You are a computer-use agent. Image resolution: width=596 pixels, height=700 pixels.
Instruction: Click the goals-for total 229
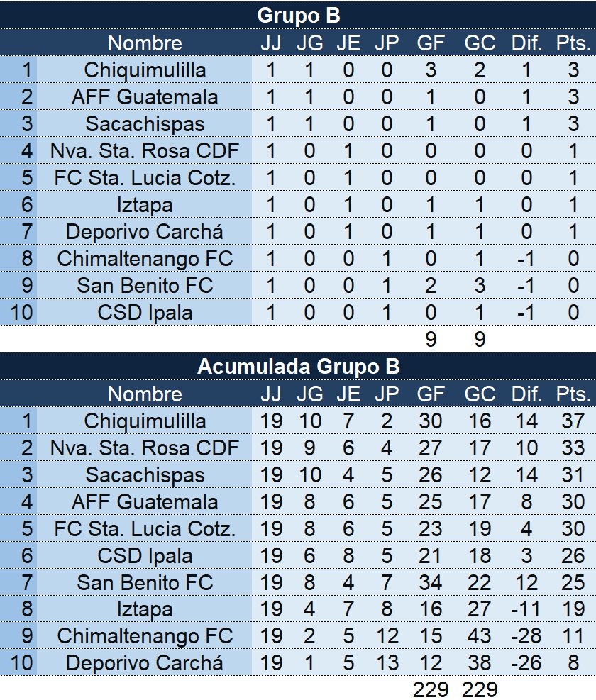click(x=431, y=689)
